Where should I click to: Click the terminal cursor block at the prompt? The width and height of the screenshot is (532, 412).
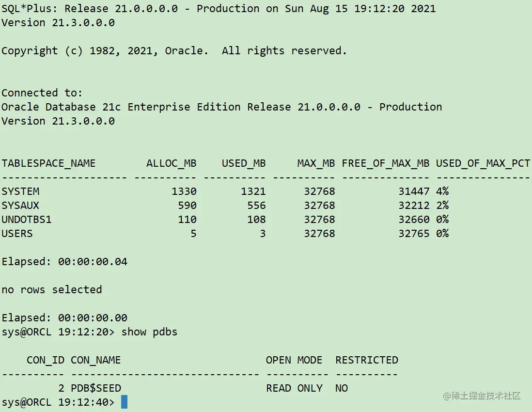124,402
